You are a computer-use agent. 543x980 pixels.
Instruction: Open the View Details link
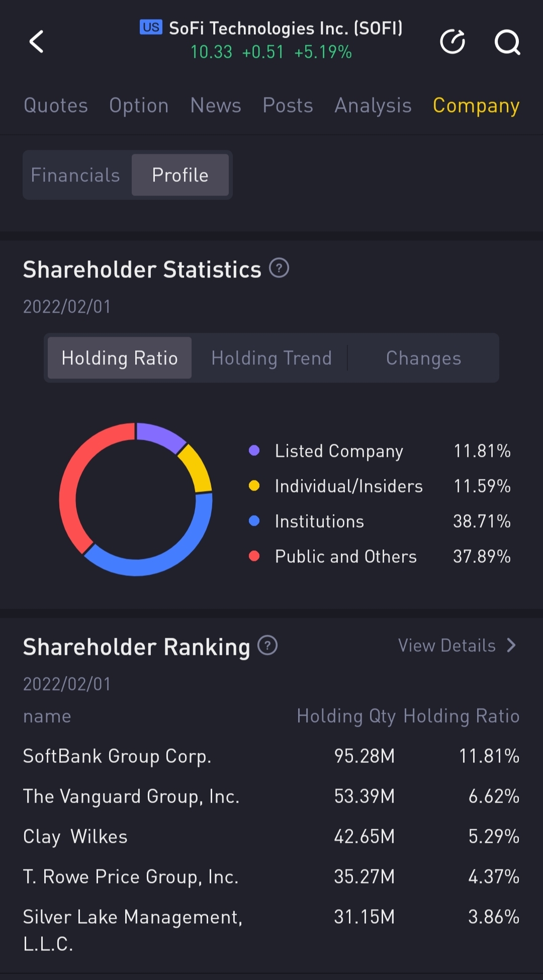coord(446,645)
